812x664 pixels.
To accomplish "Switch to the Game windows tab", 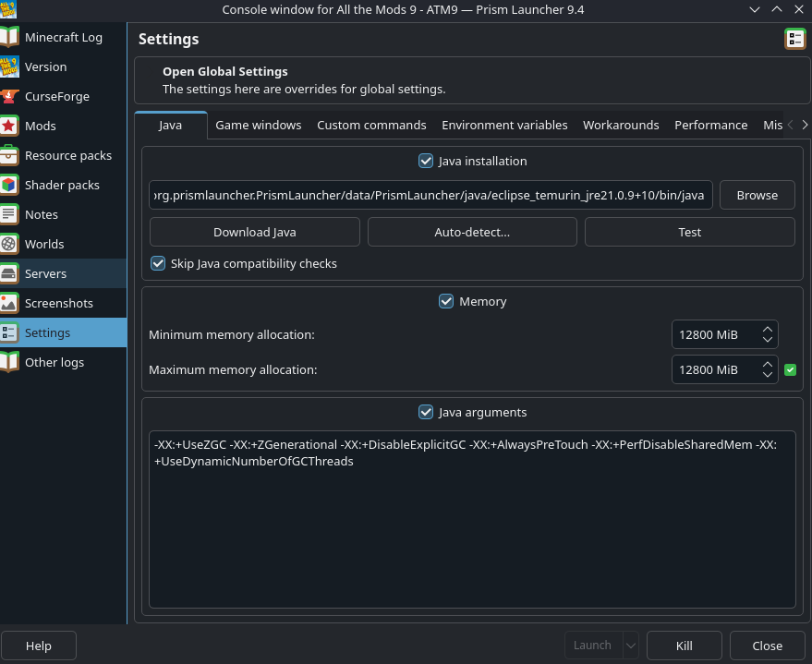I will coord(259,125).
